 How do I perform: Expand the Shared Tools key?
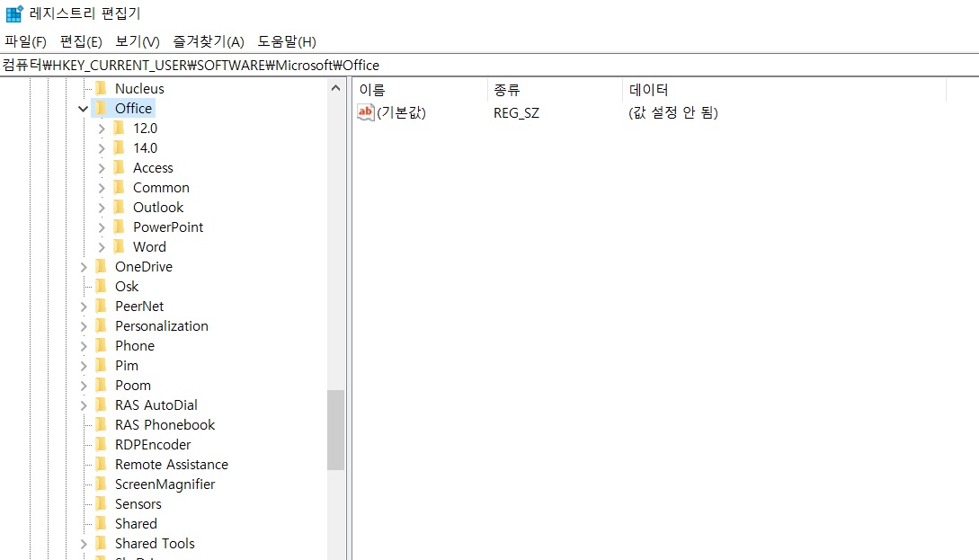[x=83, y=544]
